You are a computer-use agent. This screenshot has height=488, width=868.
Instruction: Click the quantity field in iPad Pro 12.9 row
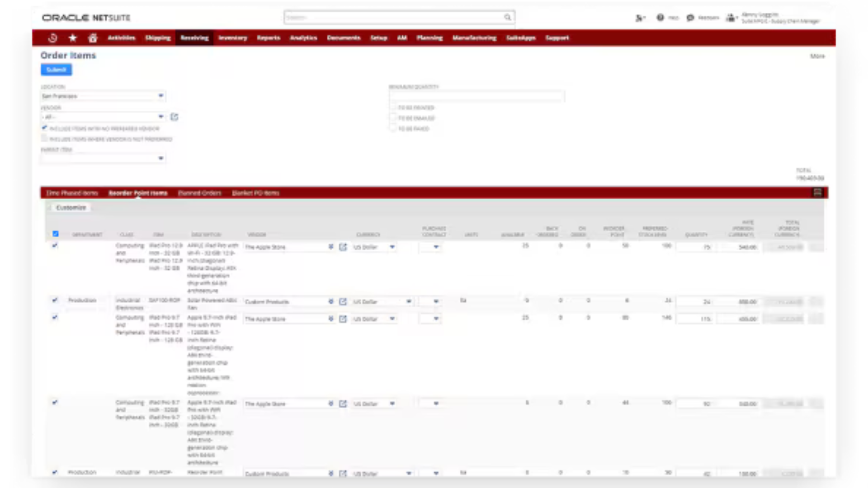click(695, 247)
